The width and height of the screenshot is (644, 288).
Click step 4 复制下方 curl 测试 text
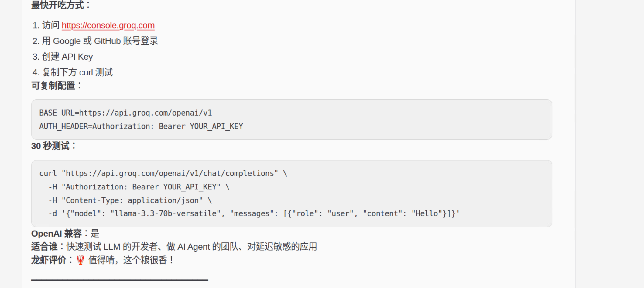tap(77, 72)
